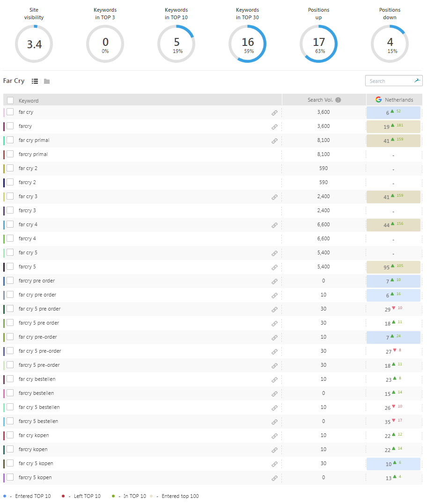Click the Keywords in TOP 30 gauge
427x504 pixels.
247,44
